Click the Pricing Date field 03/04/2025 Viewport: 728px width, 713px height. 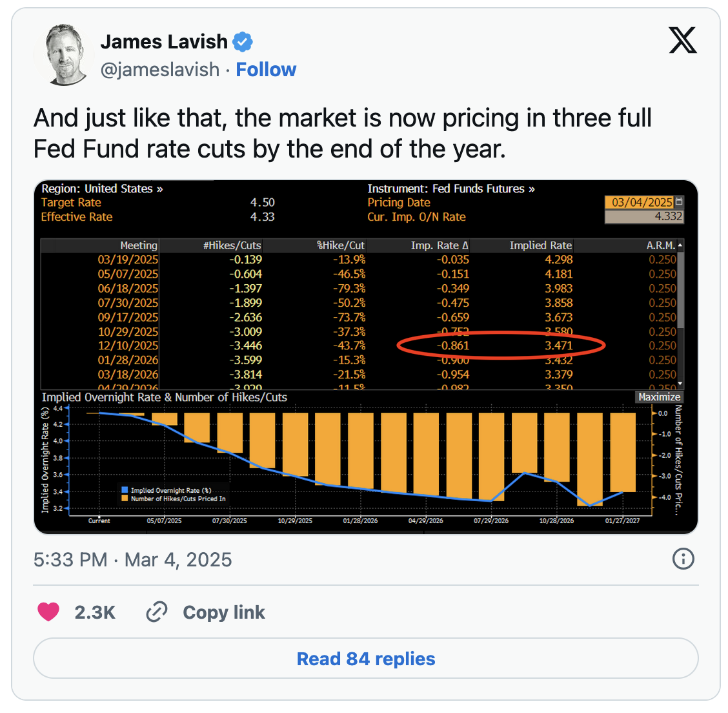coord(640,202)
